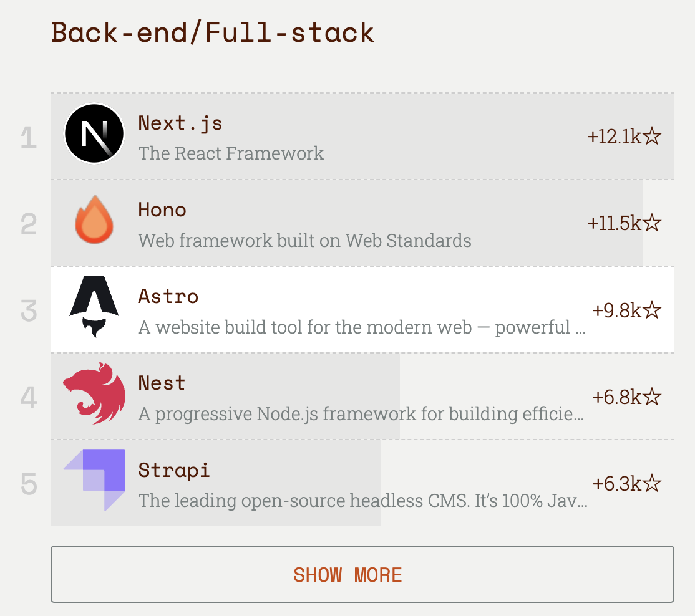Click the Back-end/Full-stack heading
Screen dimensions: 695x616
coord(213,32)
